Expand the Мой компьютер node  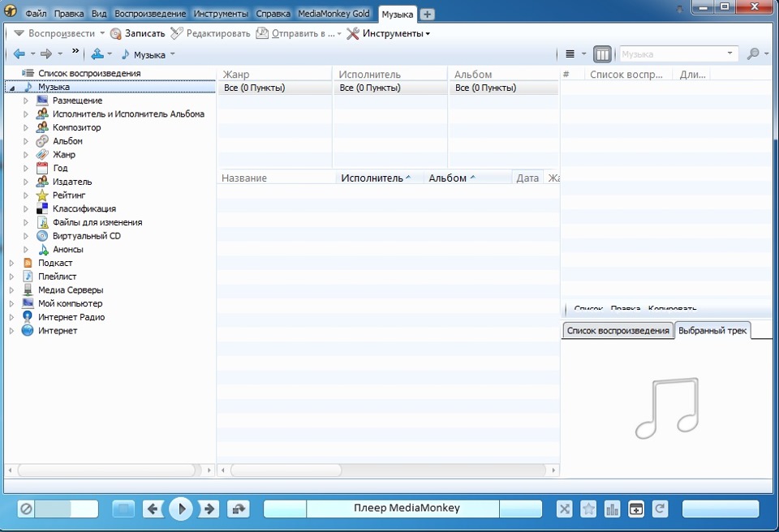point(11,303)
